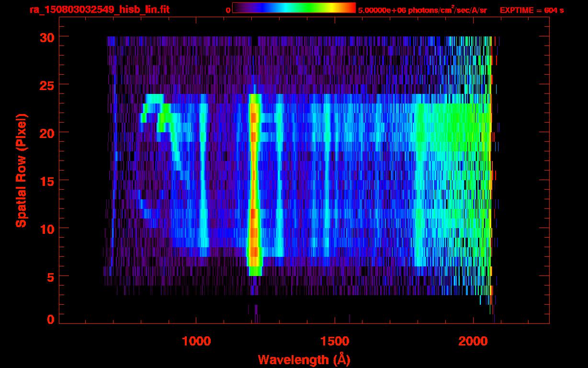Select the 1500 wavelength tick label
Viewport: 588px width, 368px height.
pyautogui.click(x=334, y=341)
